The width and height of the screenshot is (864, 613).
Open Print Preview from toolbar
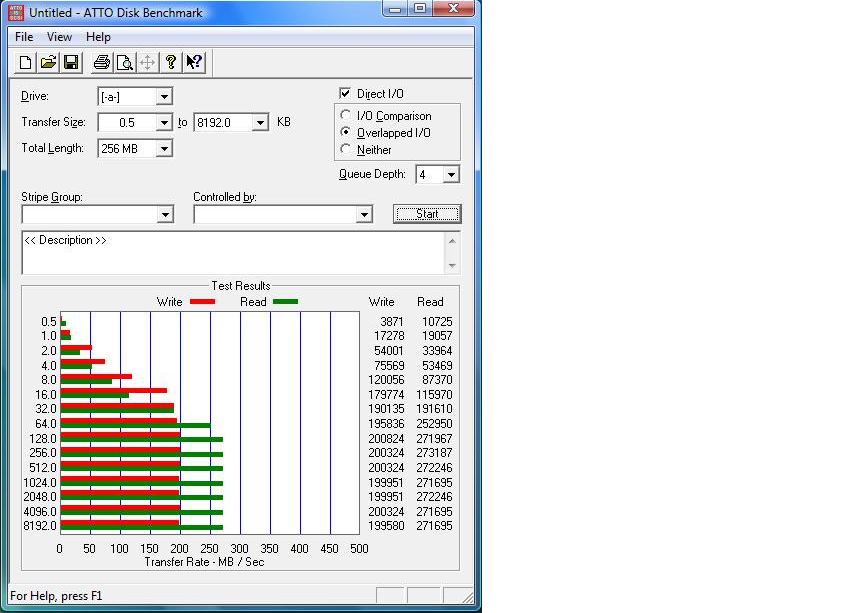coord(125,62)
